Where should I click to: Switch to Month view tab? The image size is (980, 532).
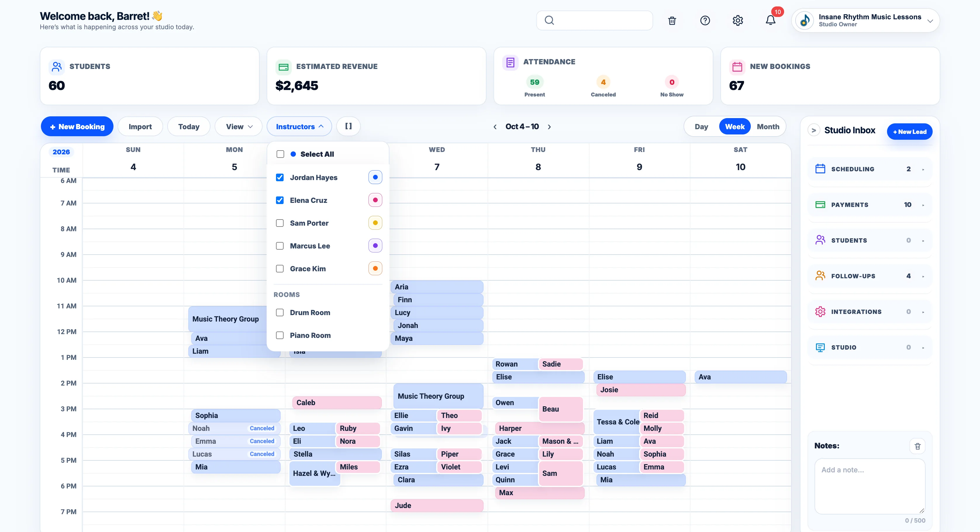[x=768, y=127]
